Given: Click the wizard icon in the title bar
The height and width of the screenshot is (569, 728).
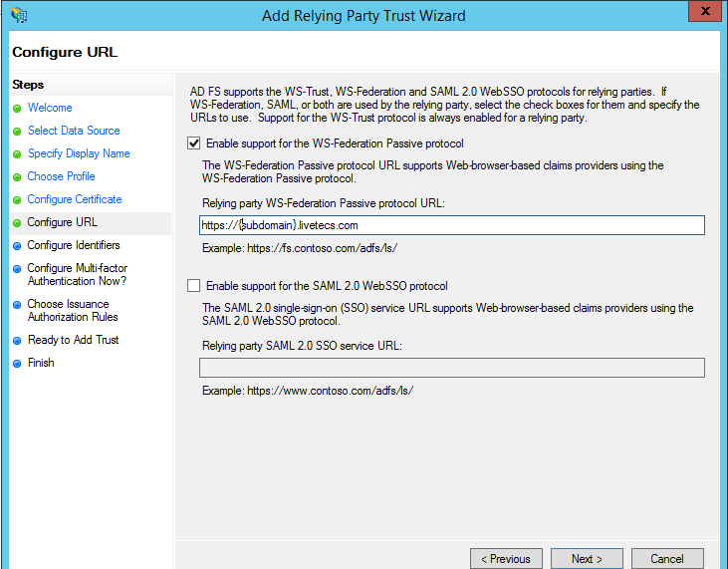Looking at the screenshot, I should (x=20, y=15).
